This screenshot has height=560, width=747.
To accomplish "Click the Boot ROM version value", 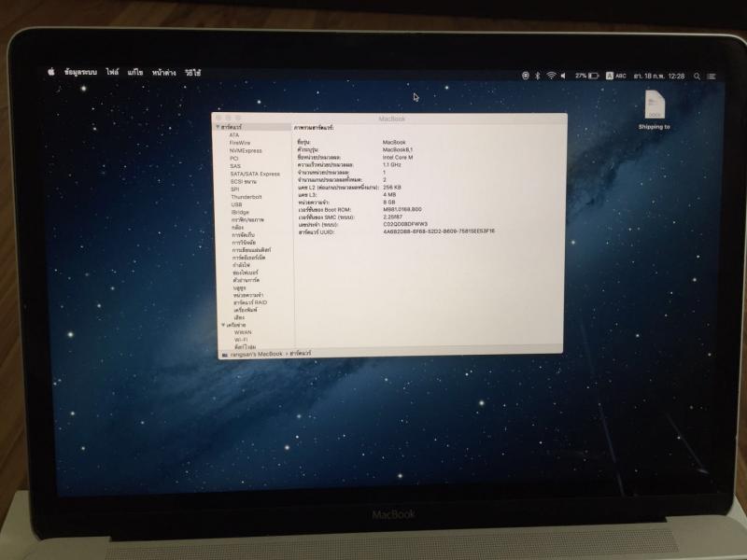I will tap(402, 209).
